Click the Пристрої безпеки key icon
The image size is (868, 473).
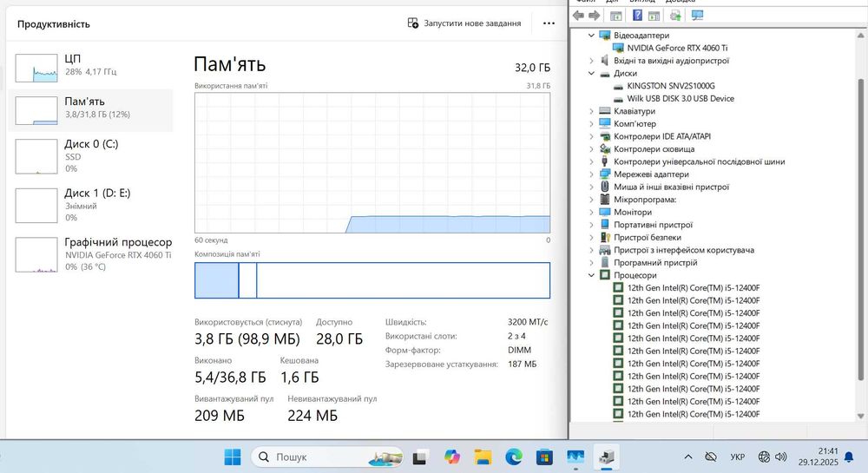click(604, 237)
